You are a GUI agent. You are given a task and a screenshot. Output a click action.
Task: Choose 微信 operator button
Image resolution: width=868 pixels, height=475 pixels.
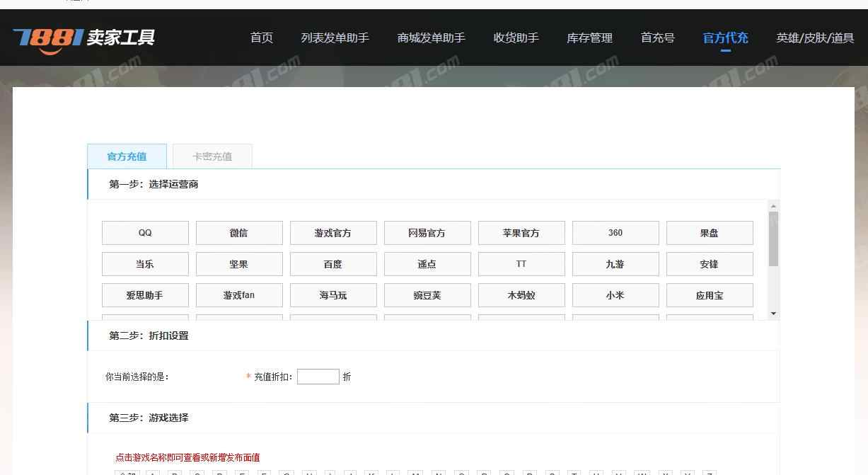pyautogui.click(x=239, y=233)
